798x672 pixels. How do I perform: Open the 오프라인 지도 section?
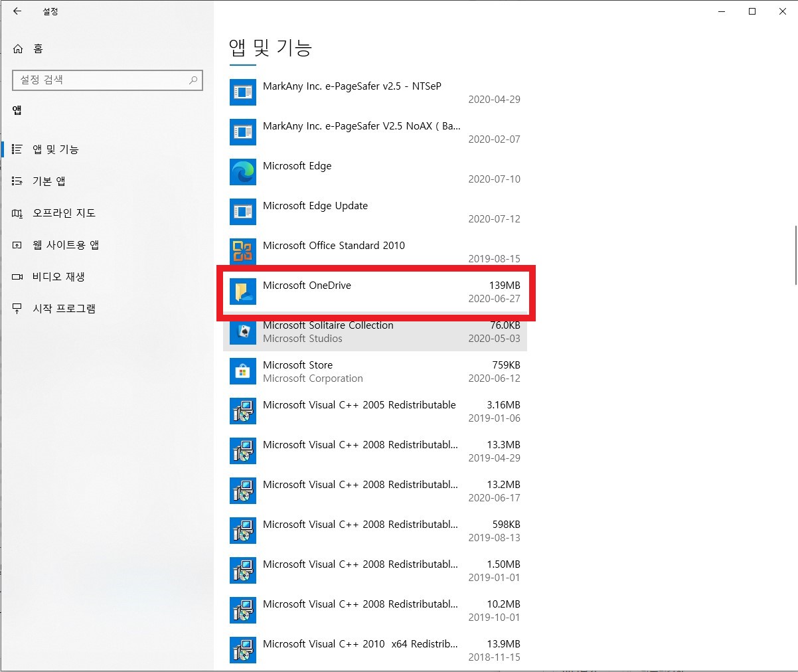[106, 213]
